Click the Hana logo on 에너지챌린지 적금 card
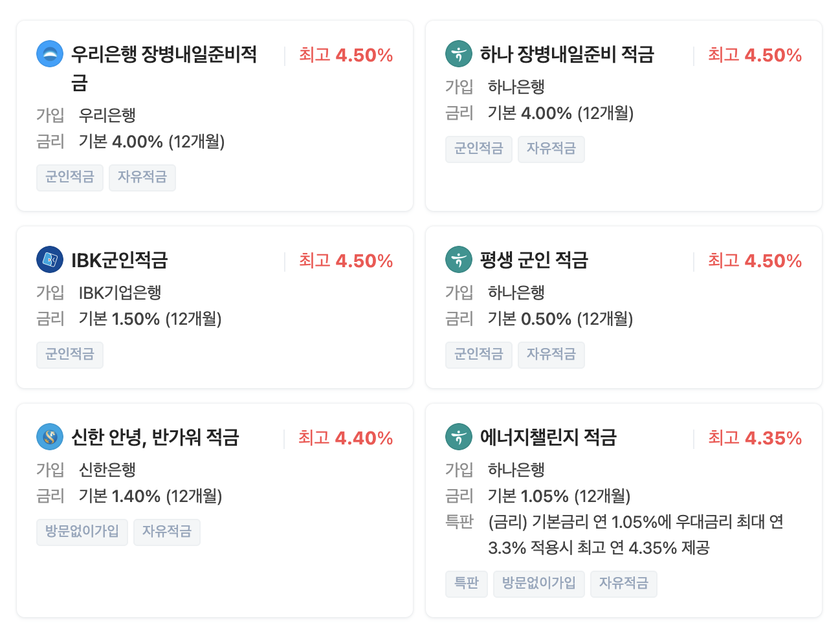The width and height of the screenshot is (840, 634). [x=459, y=437]
